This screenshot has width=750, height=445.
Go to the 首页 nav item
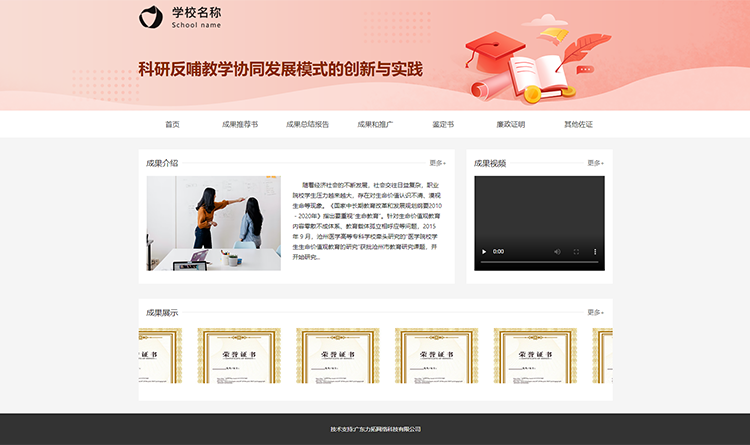tap(172, 125)
